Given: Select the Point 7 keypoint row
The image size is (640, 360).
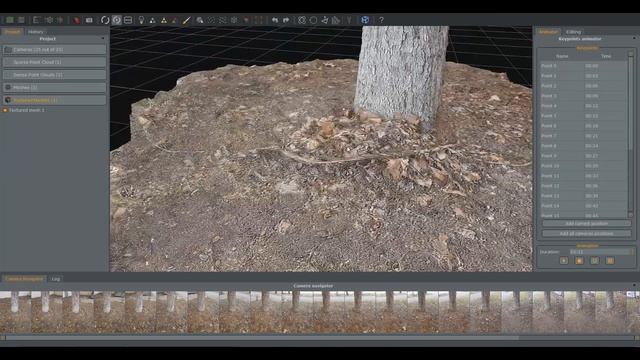Looking at the screenshot, I should 583,136.
